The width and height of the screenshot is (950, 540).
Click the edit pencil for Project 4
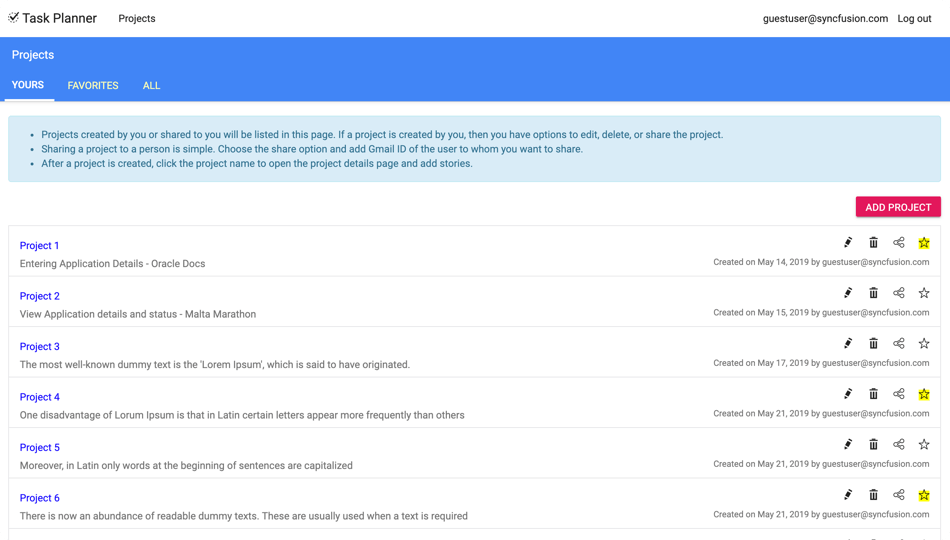(848, 394)
